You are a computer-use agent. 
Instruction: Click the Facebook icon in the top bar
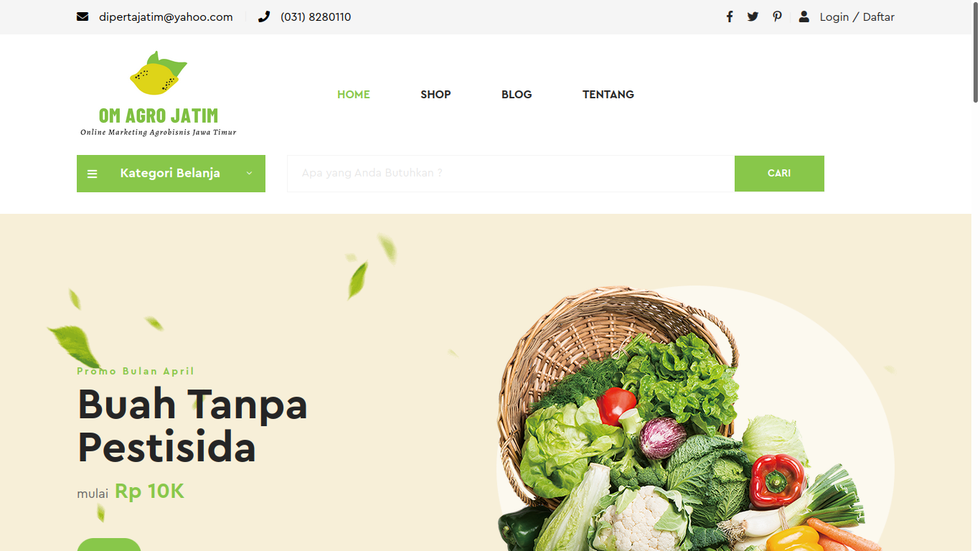click(730, 17)
